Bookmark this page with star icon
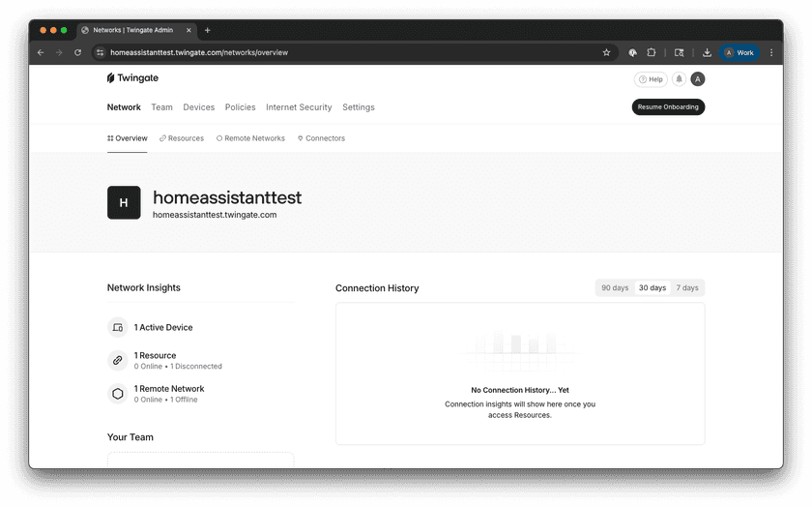Screen dimensions: 812x507 606,52
